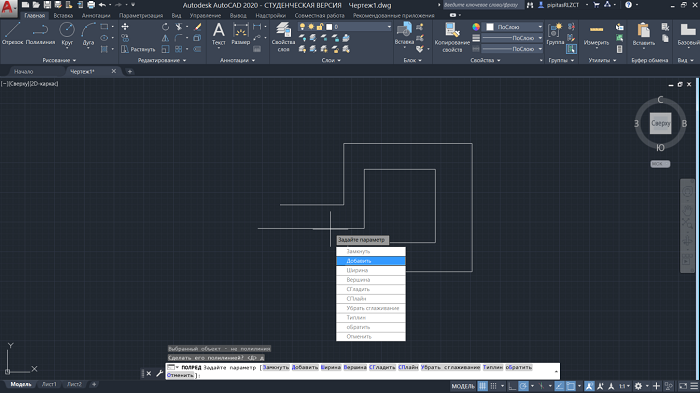Viewport: 700px width, 393px height.
Task: Click the search keyword input field
Action: tap(483, 5)
